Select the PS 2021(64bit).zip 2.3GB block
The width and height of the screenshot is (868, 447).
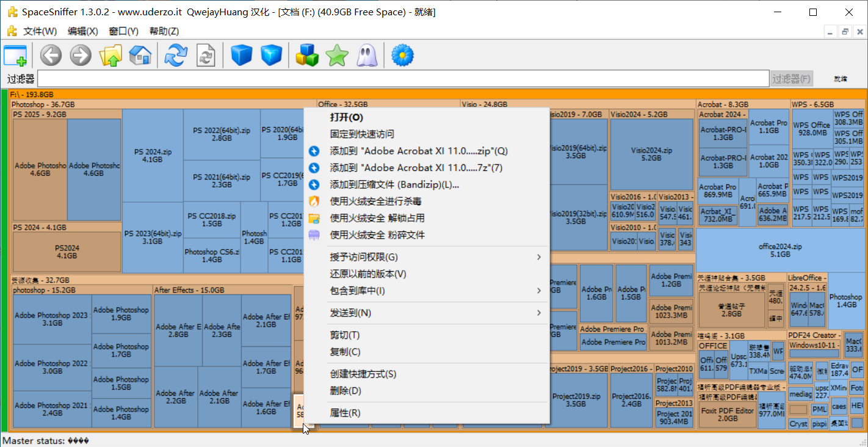point(222,181)
